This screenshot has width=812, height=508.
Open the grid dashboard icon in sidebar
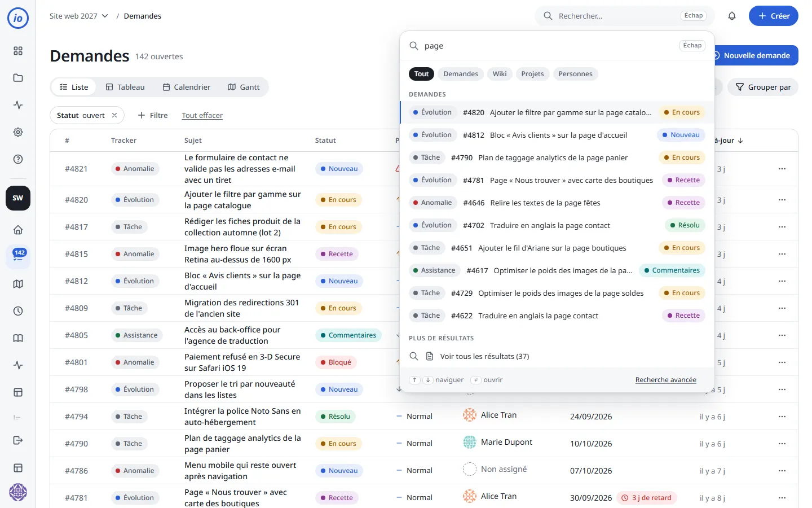coord(18,51)
